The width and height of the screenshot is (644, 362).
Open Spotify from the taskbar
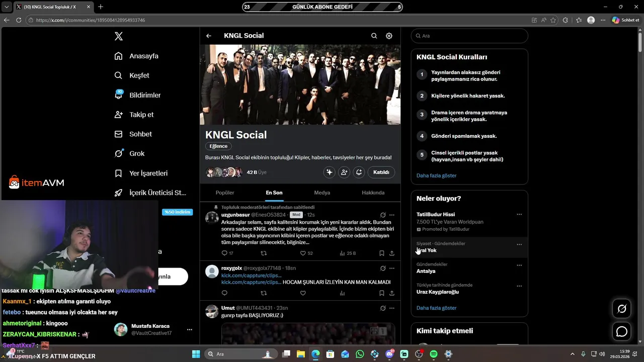tap(434, 354)
